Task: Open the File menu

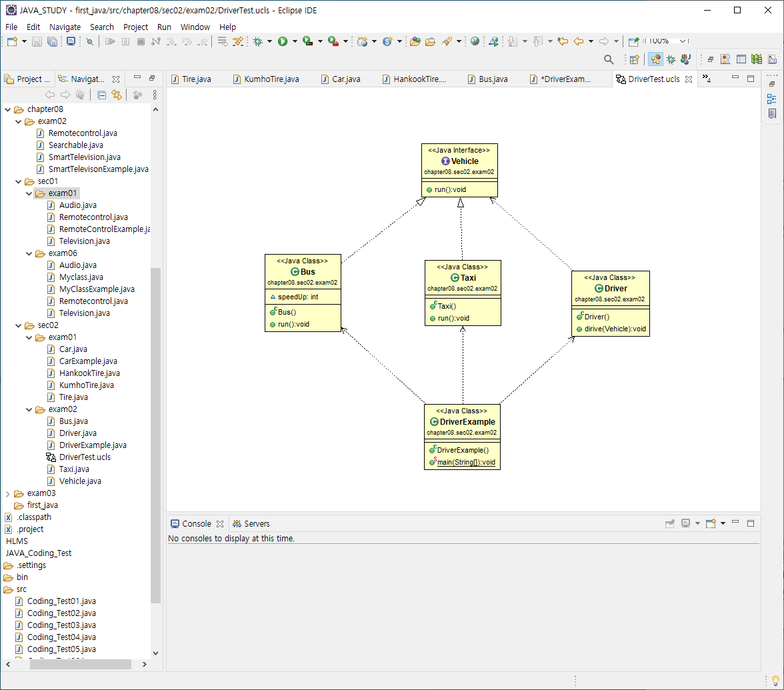Action: [x=11, y=27]
